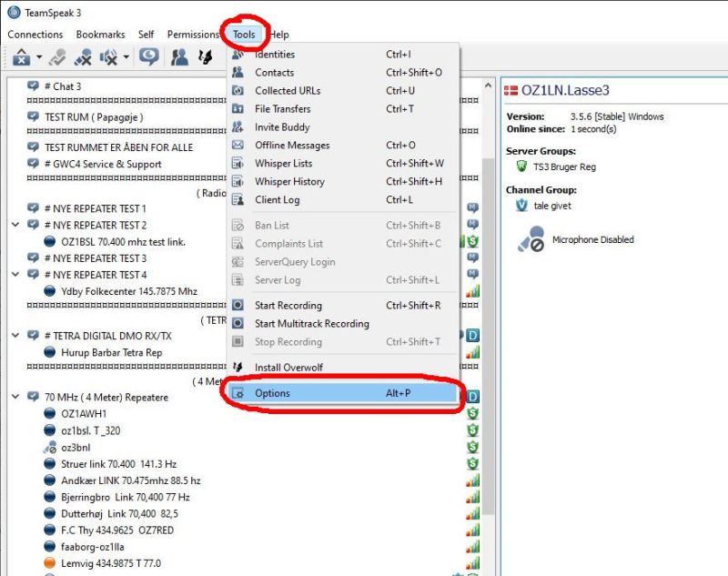Viewport: 728px width, 576px height.
Task: Open Client Log menu entry
Action: [x=343, y=199]
